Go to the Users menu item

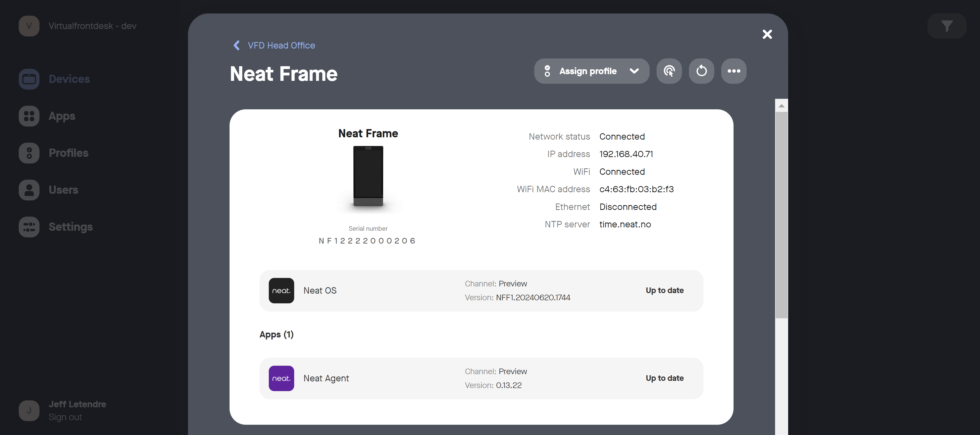coord(64,190)
